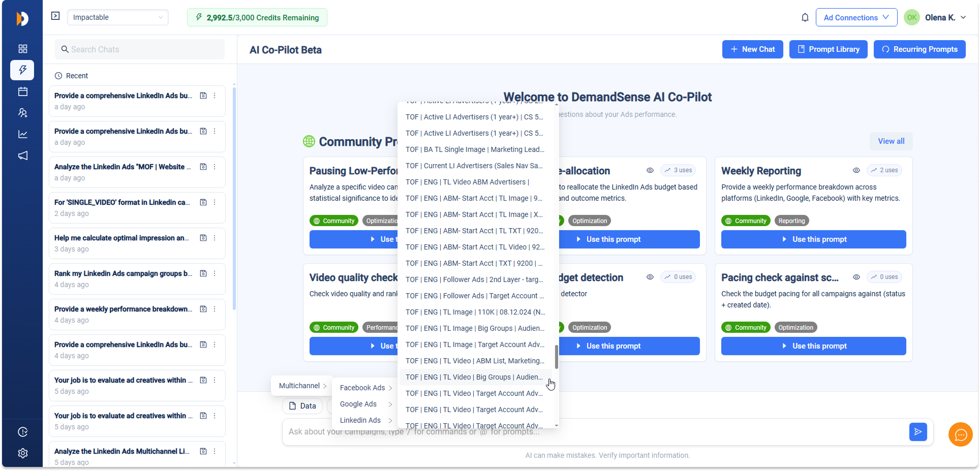Click the View all link
The height and width of the screenshot is (471, 980).
891,141
